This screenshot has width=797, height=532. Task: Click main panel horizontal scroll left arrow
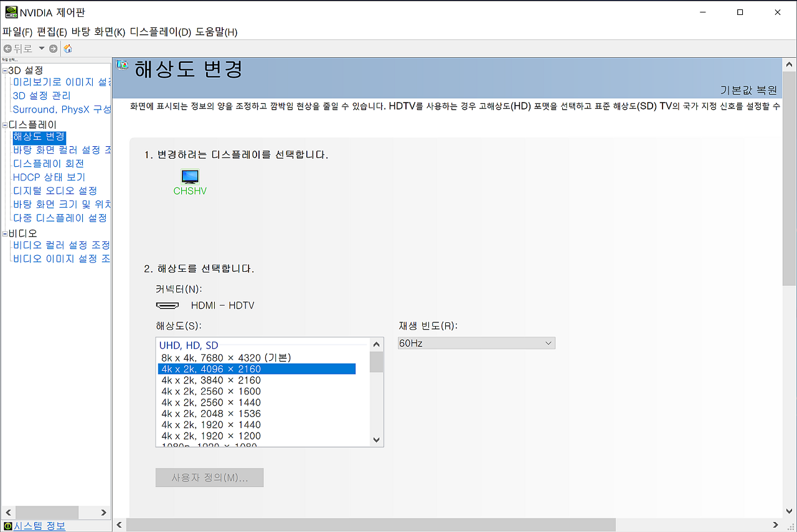click(x=119, y=525)
